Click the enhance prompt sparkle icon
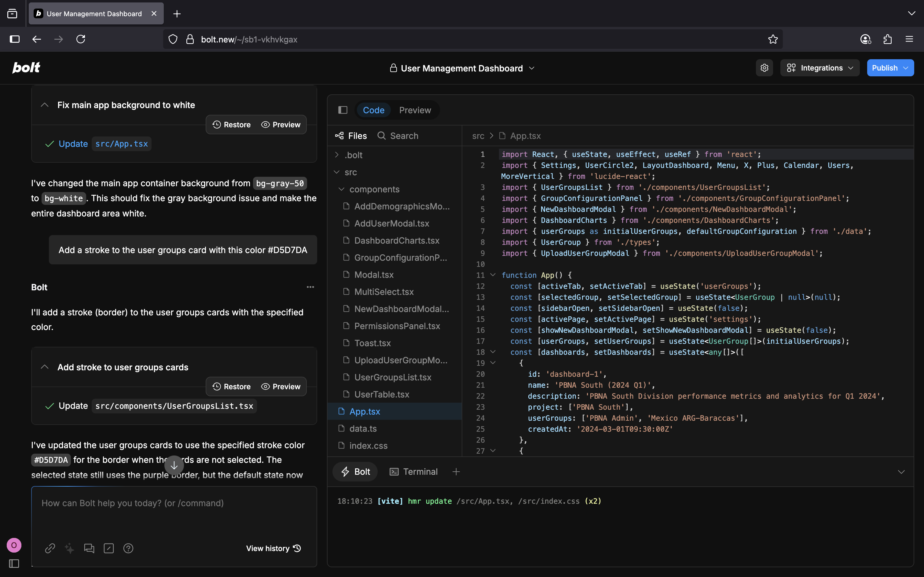Image resolution: width=924 pixels, height=577 pixels. click(x=69, y=548)
